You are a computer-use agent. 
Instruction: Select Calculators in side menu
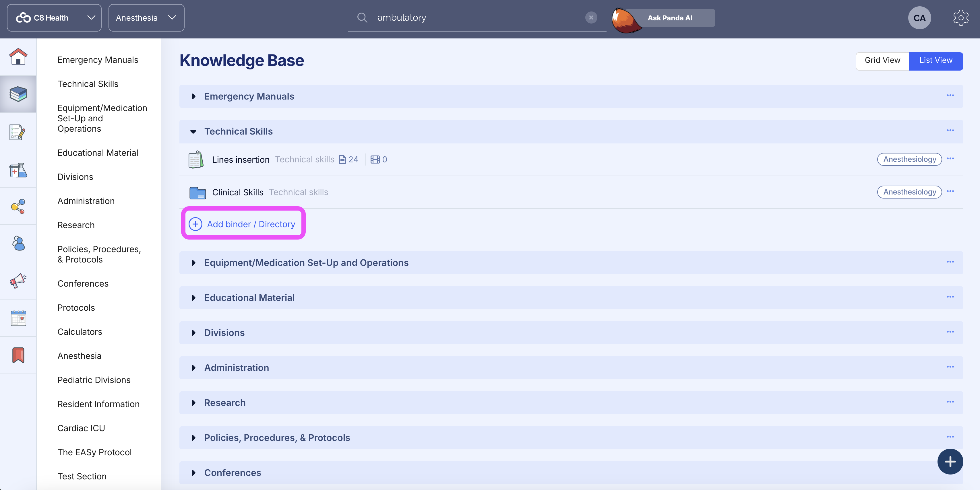[80, 332]
